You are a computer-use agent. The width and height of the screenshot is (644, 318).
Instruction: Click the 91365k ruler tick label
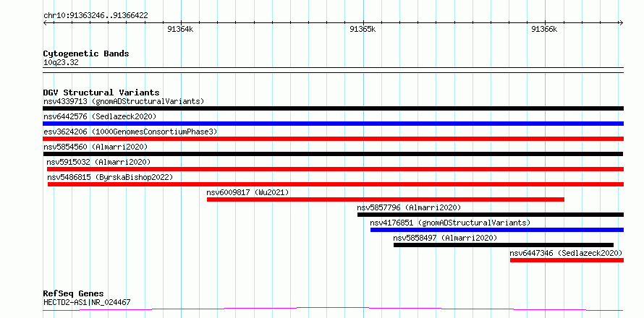(363, 29)
